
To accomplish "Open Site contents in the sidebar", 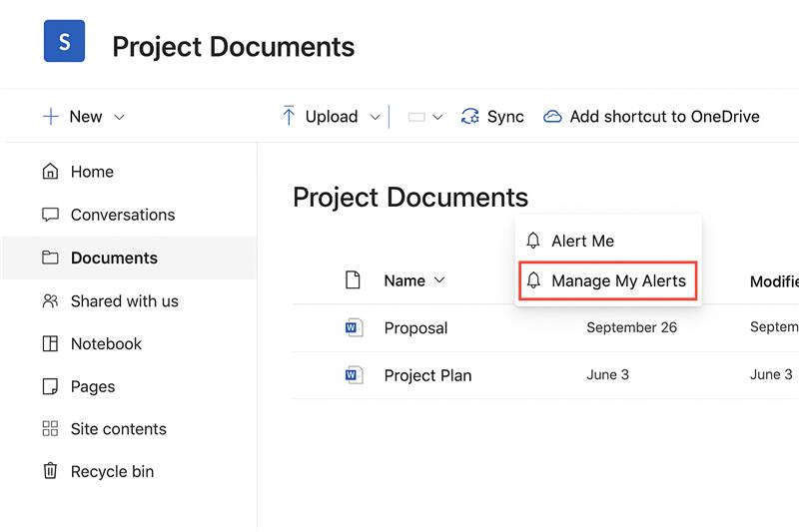I will pos(118,429).
